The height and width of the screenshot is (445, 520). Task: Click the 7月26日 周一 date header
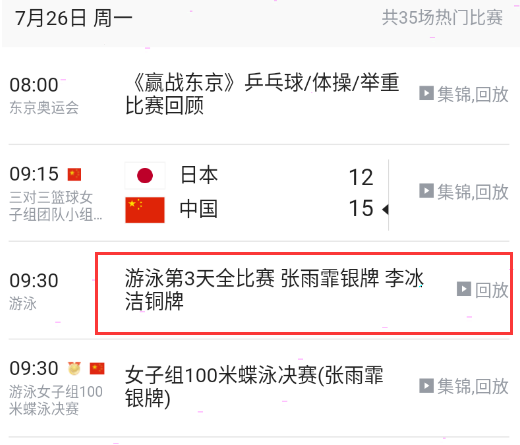pyautogui.click(x=73, y=18)
